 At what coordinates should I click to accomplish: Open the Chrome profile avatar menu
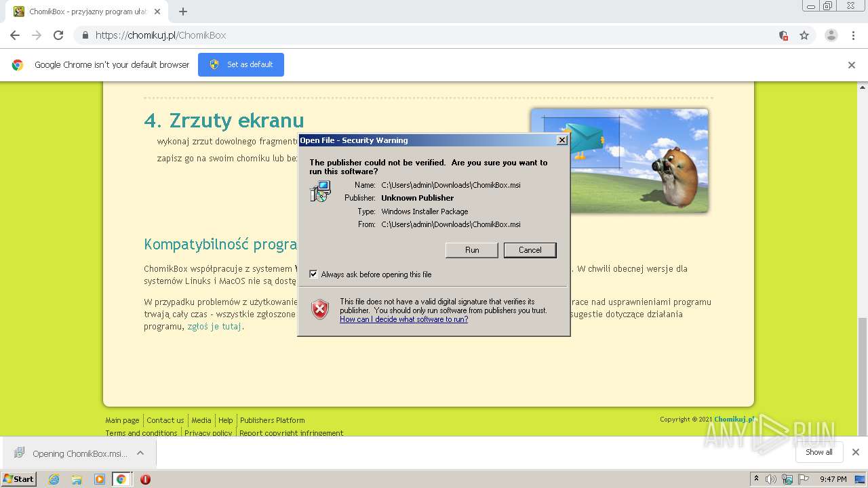[x=831, y=35]
